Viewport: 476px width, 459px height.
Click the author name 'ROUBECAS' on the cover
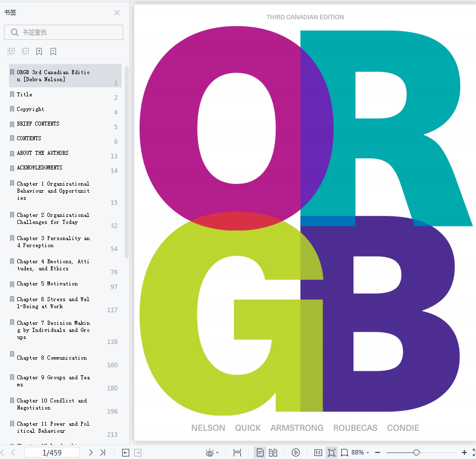point(355,428)
